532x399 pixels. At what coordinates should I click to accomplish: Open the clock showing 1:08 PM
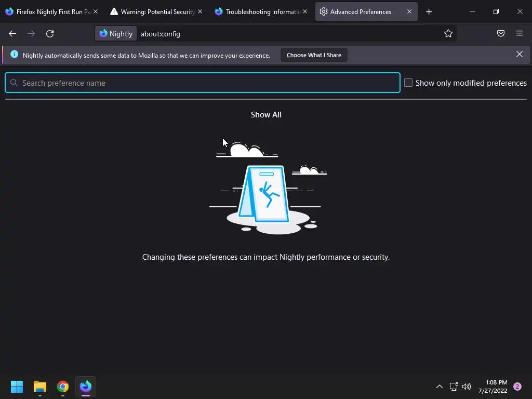tap(493, 387)
